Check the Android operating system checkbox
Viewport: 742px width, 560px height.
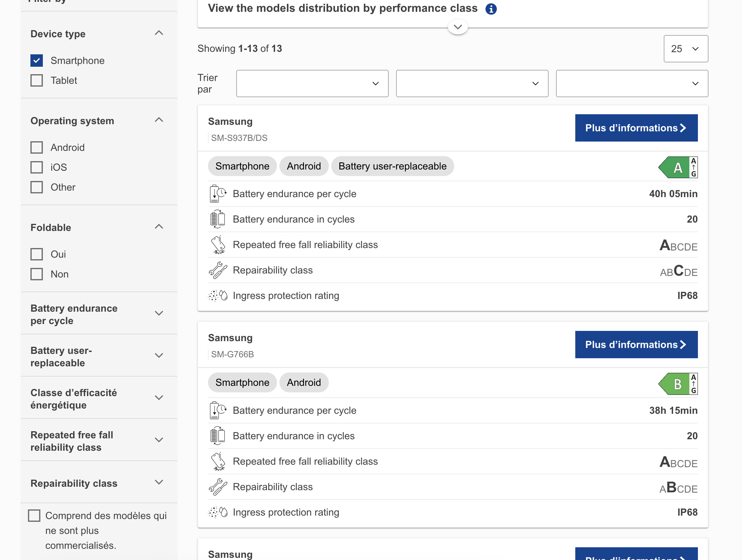(37, 147)
